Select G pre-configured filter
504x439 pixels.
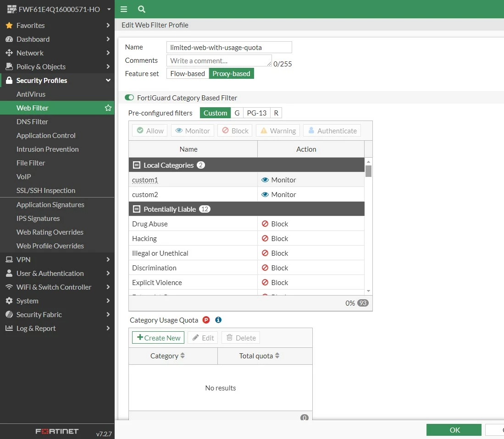[237, 113]
